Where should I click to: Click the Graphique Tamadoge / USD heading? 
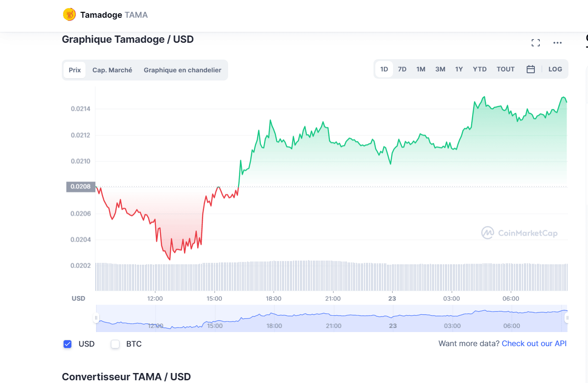click(x=128, y=39)
